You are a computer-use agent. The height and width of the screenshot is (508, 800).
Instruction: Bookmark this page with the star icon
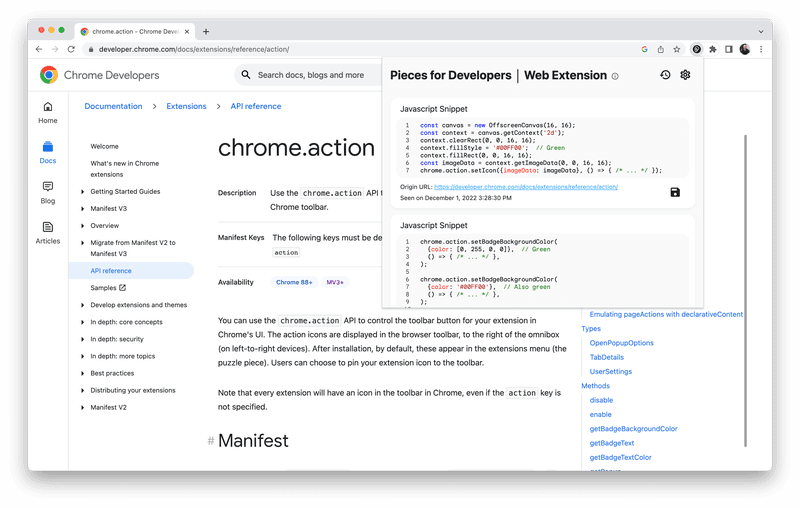click(677, 49)
